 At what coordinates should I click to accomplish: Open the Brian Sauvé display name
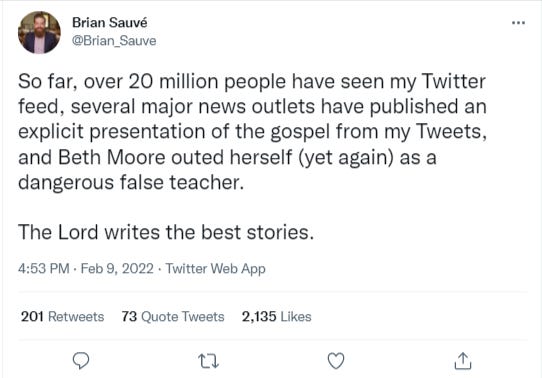[x=110, y=23]
